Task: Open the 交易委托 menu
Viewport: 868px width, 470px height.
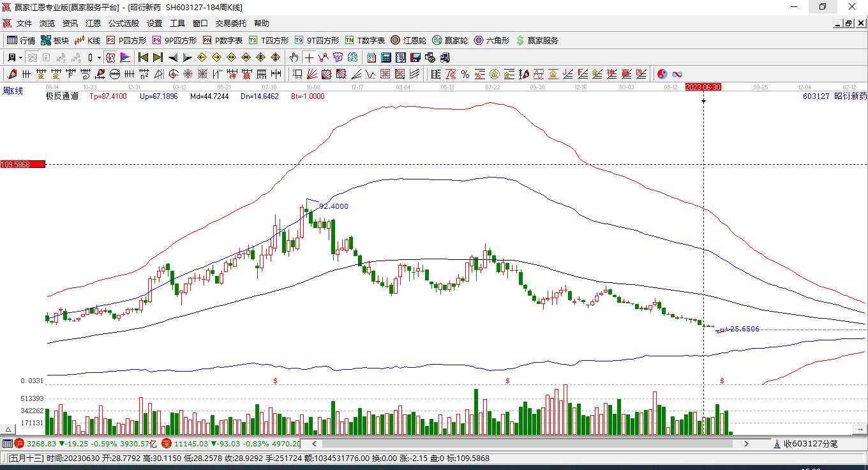Action: coord(231,24)
